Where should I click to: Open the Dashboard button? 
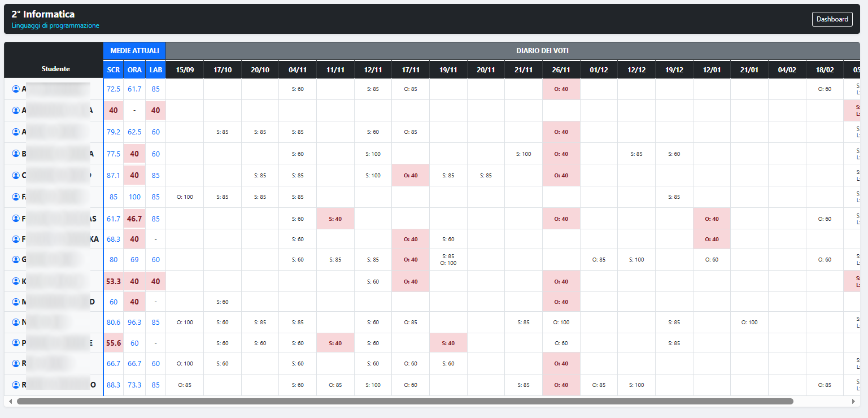tap(832, 19)
